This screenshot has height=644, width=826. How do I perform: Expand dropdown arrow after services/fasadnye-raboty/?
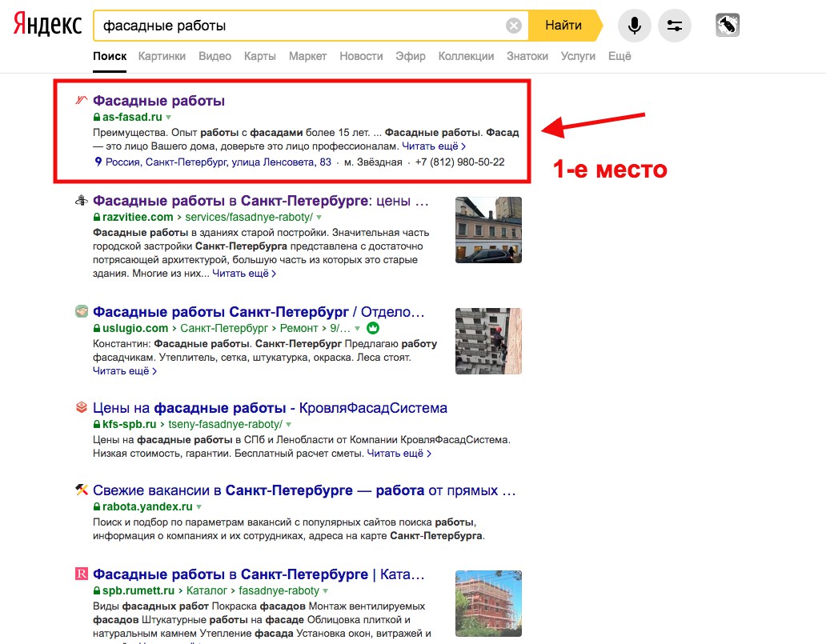319,218
